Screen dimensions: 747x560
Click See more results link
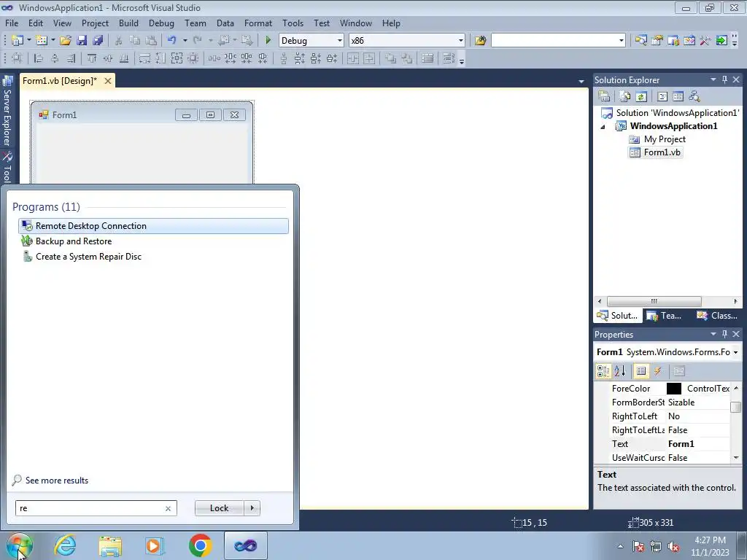57,481
